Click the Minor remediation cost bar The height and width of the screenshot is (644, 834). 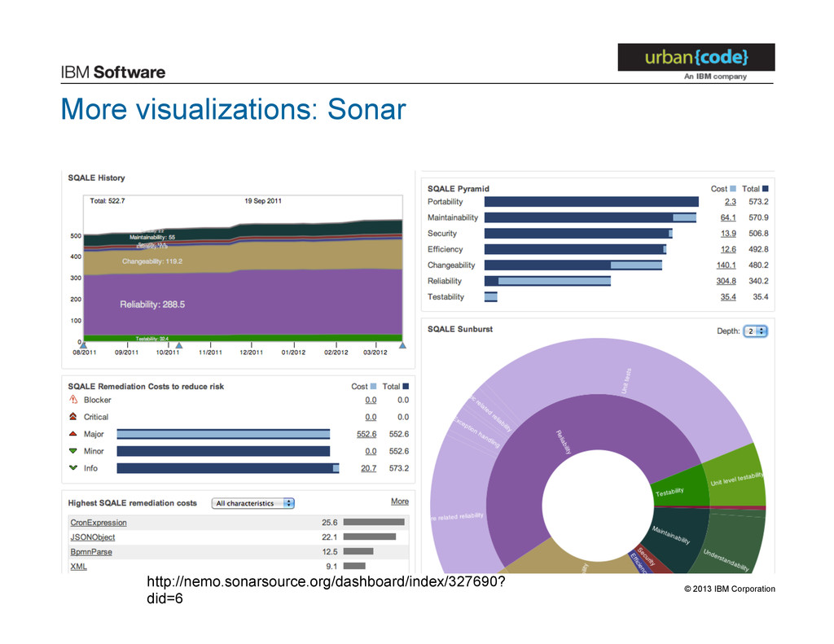pos(223,451)
